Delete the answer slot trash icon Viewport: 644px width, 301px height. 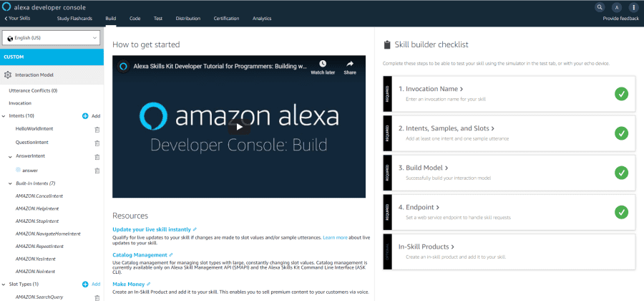[x=97, y=171]
